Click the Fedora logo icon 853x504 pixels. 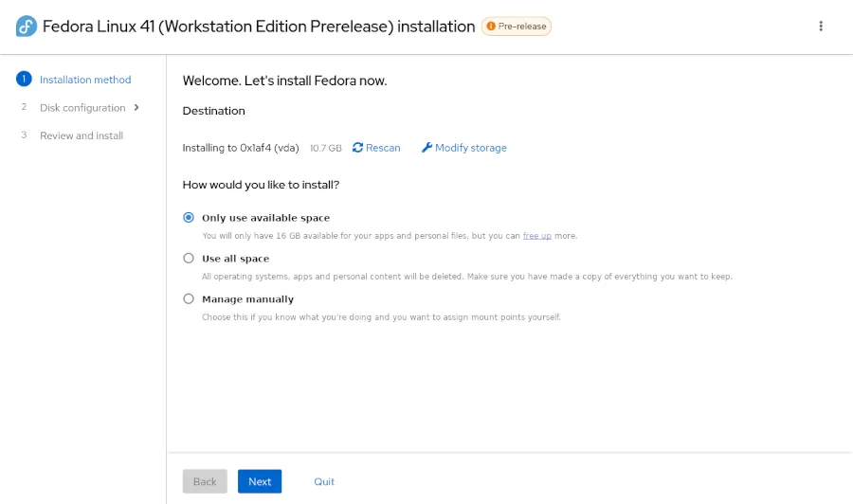(x=27, y=27)
